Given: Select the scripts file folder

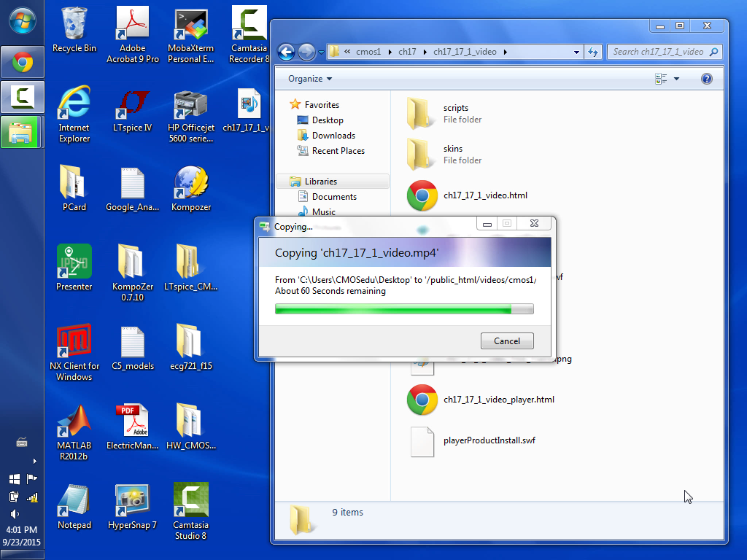Looking at the screenshot, I should (444, 114).
